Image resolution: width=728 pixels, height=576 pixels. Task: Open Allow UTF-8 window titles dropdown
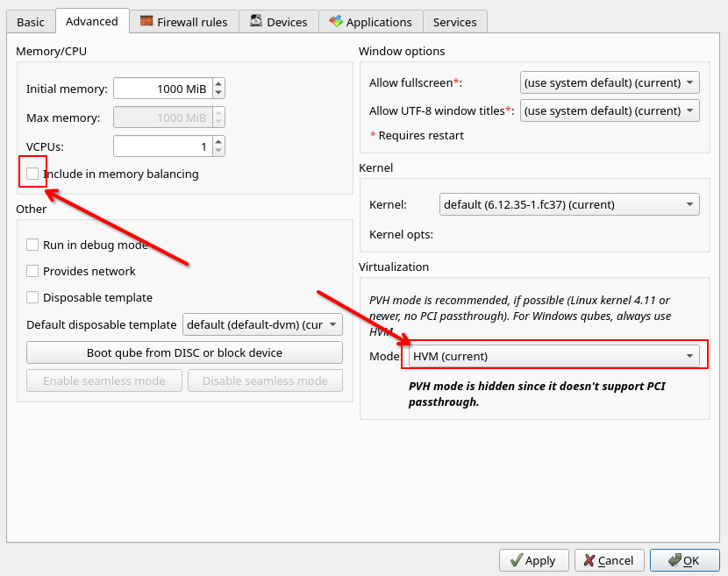(610, 111)
